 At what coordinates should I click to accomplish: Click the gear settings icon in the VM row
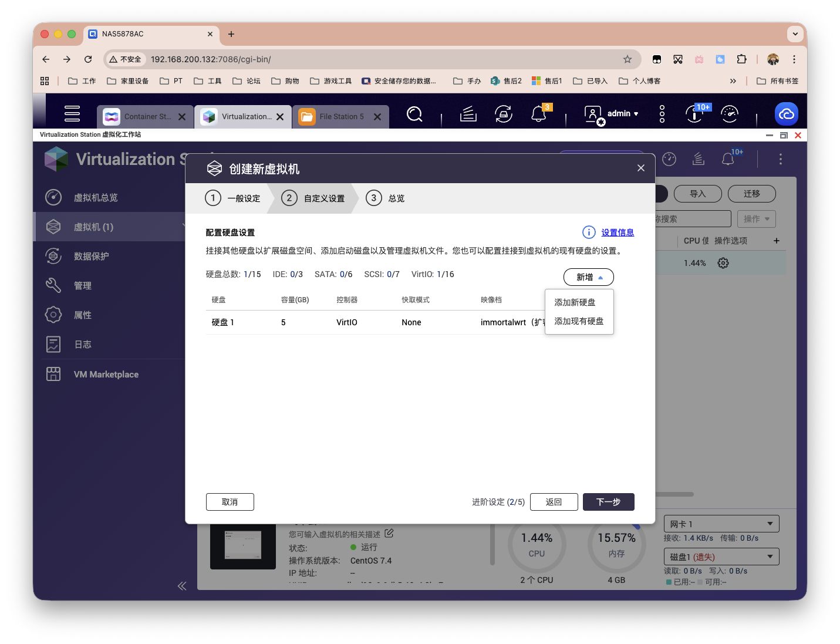click(723, 262)
